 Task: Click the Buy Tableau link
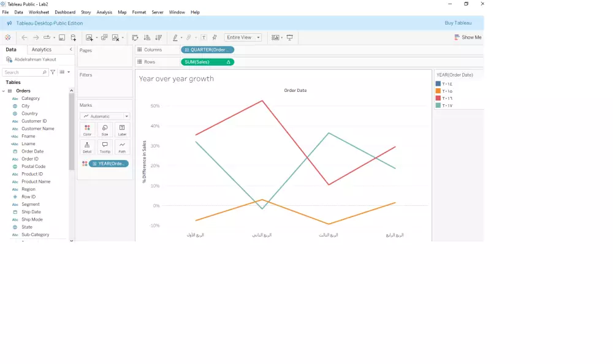click(x=458, y=23)
